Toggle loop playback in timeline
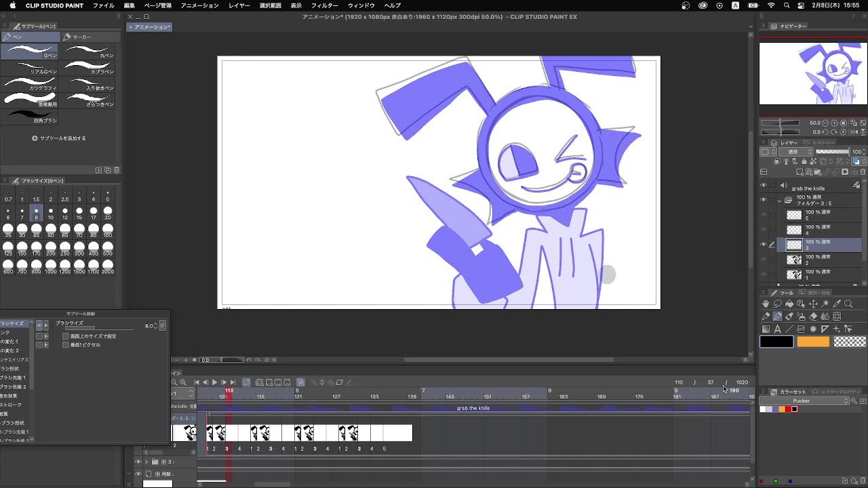The width and height of the screenshot is (868, 488). coord(246,382)
